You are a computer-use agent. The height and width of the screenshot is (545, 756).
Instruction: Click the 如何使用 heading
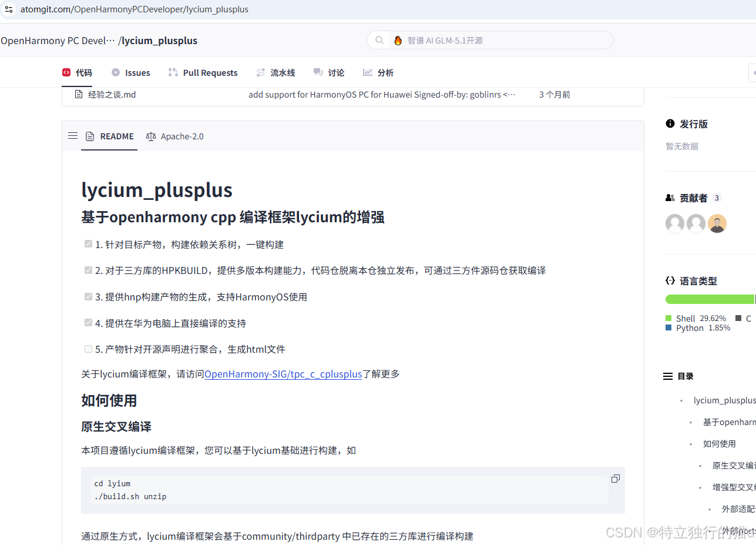coord(109,401)
